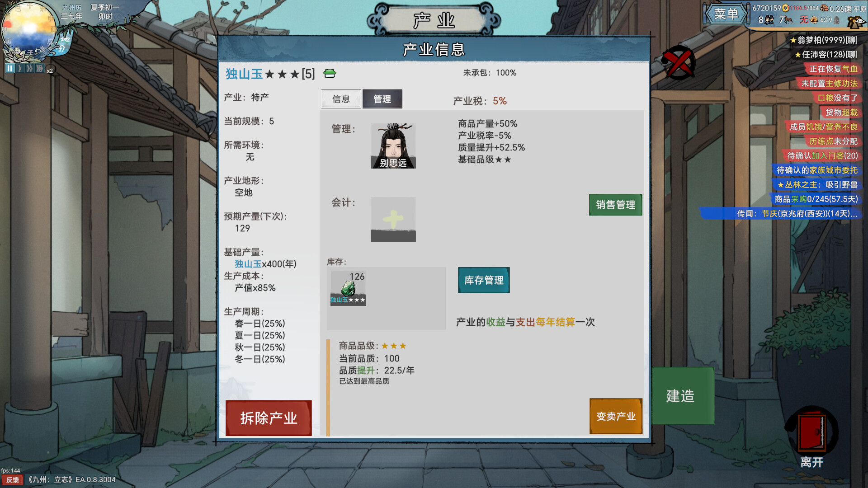Open 库存管理 inventory management

(483, 280)
